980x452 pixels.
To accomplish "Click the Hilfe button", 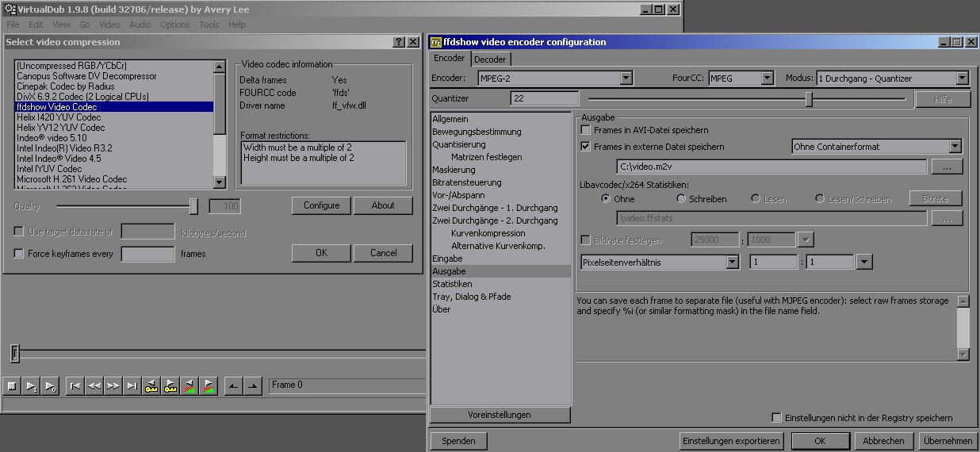I will pyautogui.click(x=942, y=99).
